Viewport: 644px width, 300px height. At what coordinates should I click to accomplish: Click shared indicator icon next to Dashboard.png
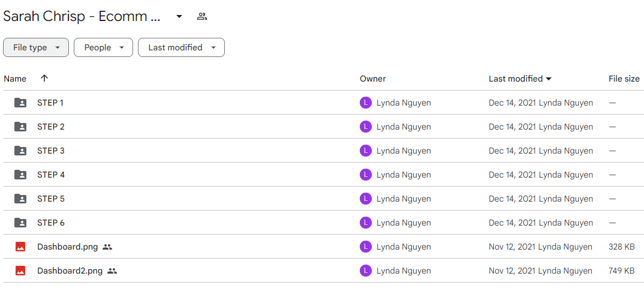(x=107, y=247)
